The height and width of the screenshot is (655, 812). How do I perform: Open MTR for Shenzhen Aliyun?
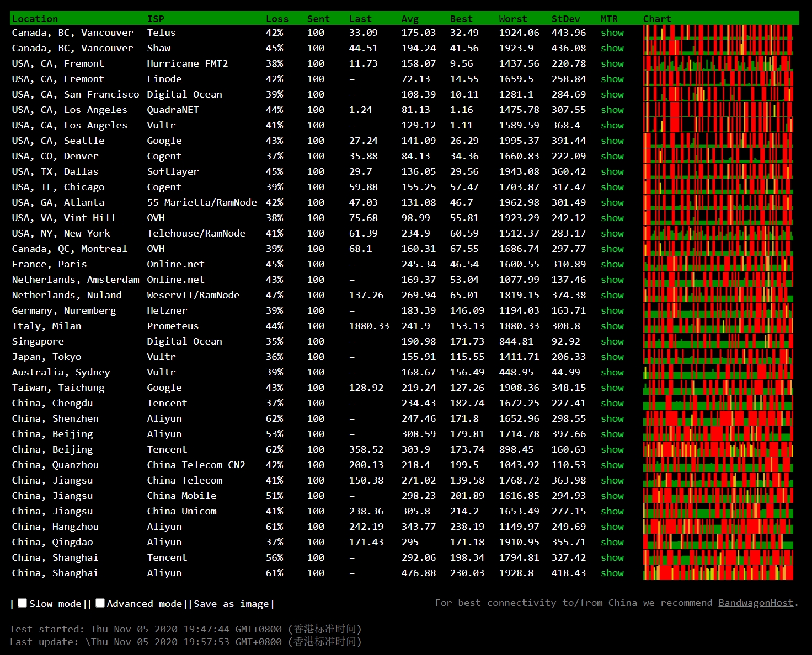[612, 418]
